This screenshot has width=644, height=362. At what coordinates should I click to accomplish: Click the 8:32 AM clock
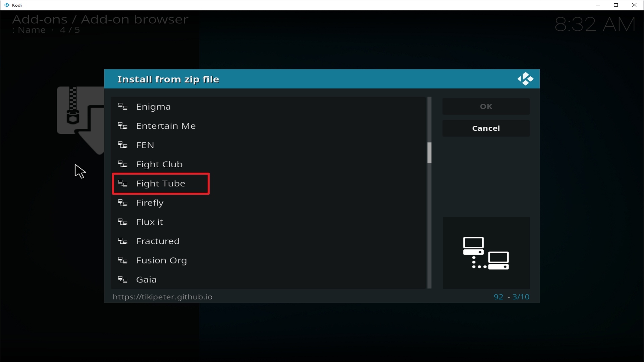coord(595,24)
